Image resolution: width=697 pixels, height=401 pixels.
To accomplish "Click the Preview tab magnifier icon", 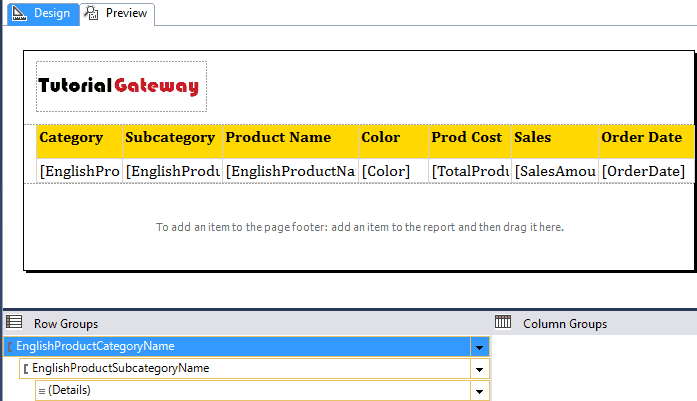I will (x=92, y=13).
